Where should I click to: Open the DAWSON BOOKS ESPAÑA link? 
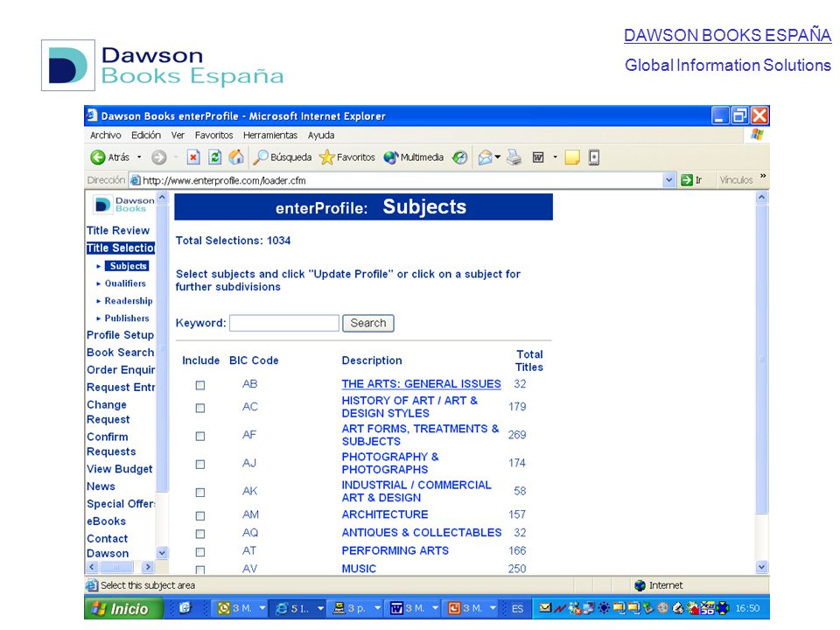click(x=727, y=35)
